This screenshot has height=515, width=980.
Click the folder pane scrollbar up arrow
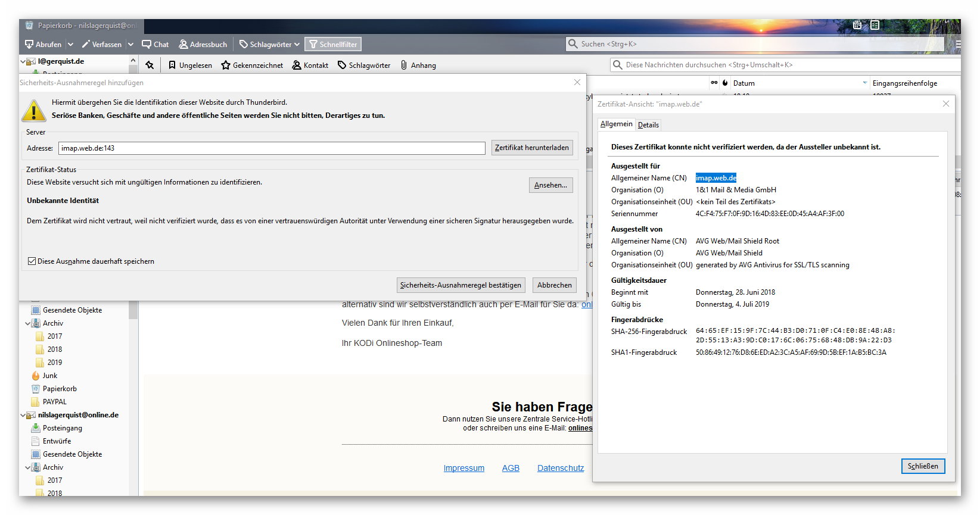[x=133, y=61]
